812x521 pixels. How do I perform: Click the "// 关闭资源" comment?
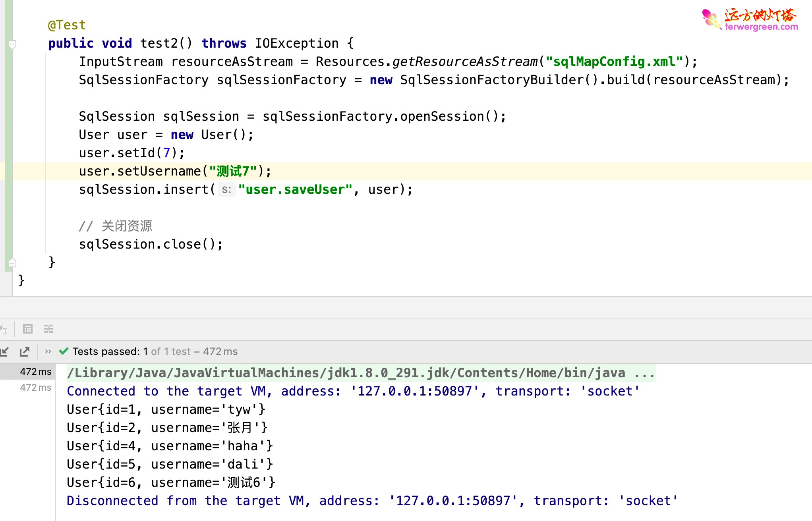pyautogui.click(x=116, y=226)
